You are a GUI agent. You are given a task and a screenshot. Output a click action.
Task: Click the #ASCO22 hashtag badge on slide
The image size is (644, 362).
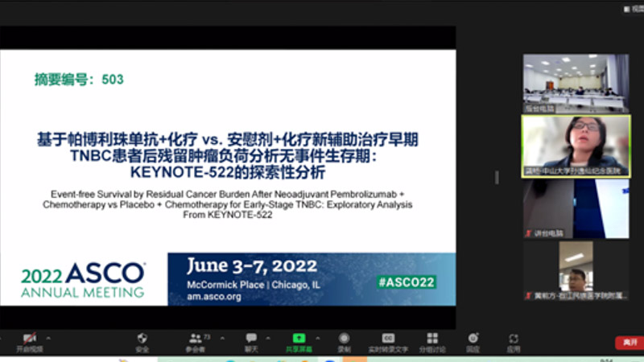(407, 282)
